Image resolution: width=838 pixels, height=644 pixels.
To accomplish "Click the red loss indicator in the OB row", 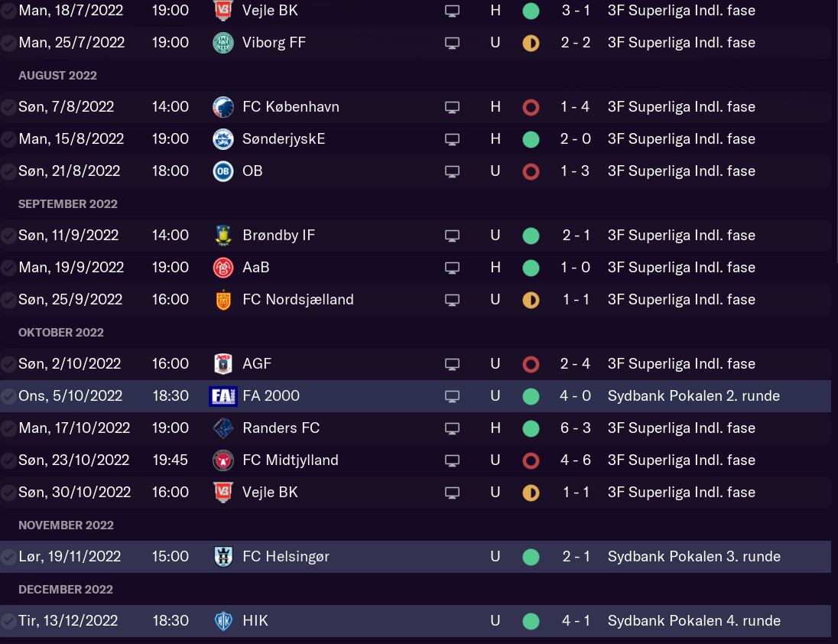I will (x=531, y=171).
